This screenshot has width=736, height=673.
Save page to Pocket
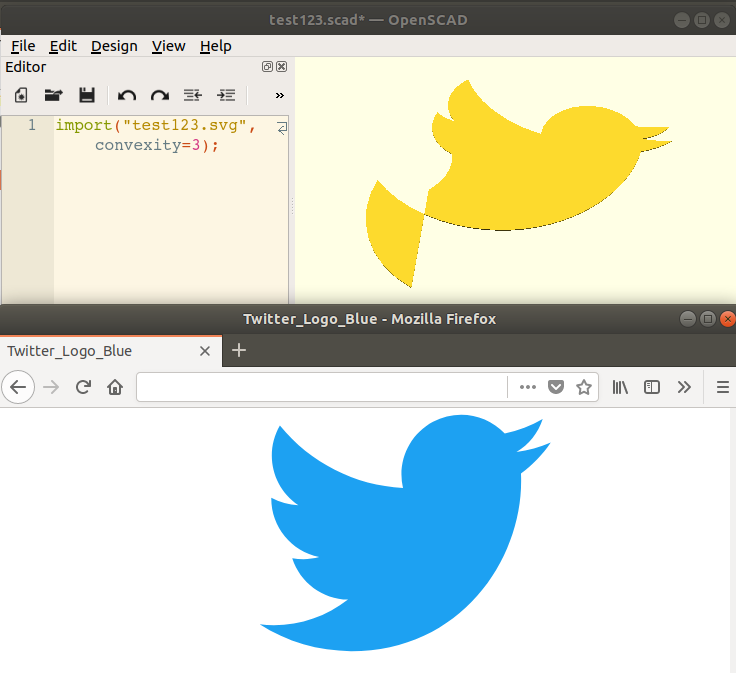556,387
